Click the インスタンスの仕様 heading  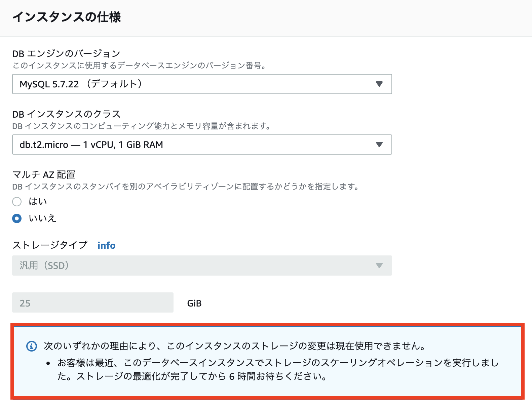pos(67,17)
